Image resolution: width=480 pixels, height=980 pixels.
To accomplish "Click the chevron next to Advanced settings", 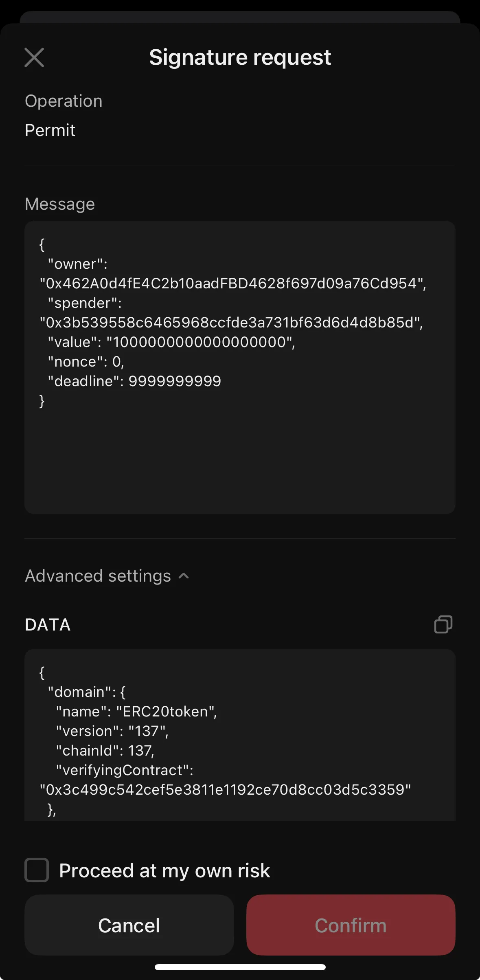I will [x=184, y=576].
